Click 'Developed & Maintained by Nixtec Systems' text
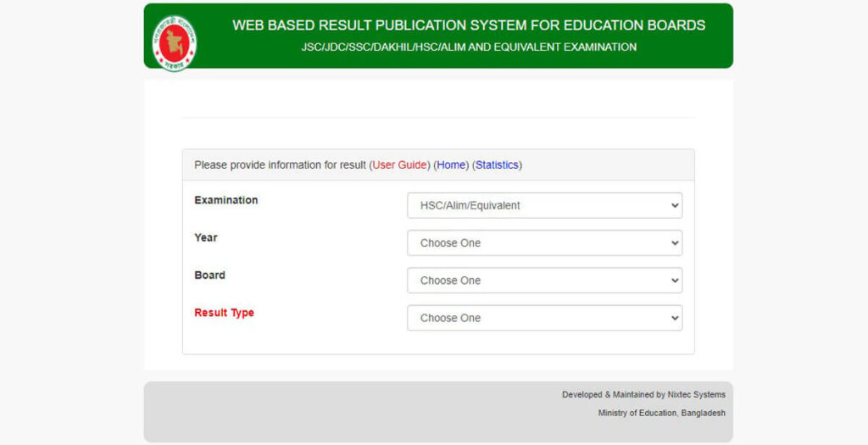The height and width of the screenshot is (445, 868). click(644, 395)
